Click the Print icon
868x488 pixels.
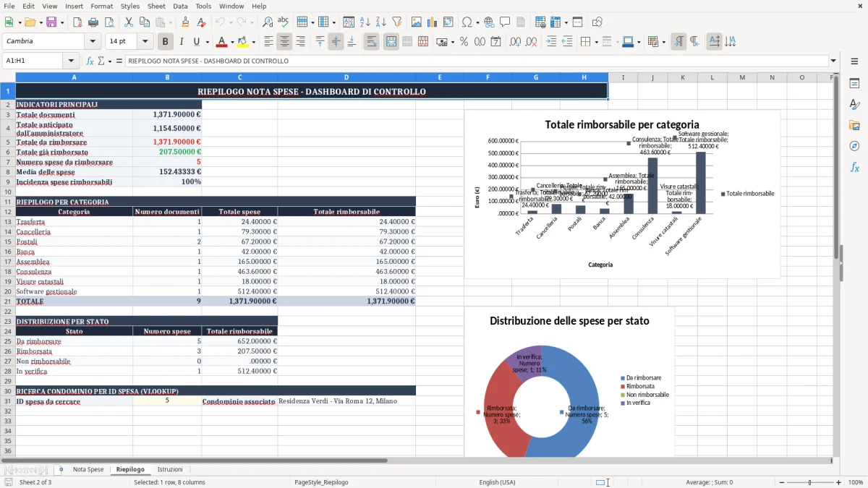click(x=94, y=22)
